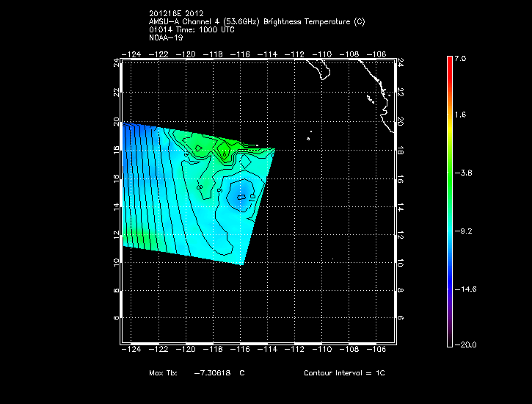
Task: Click the dark blue region of the color bar
Action: [449, 294]
